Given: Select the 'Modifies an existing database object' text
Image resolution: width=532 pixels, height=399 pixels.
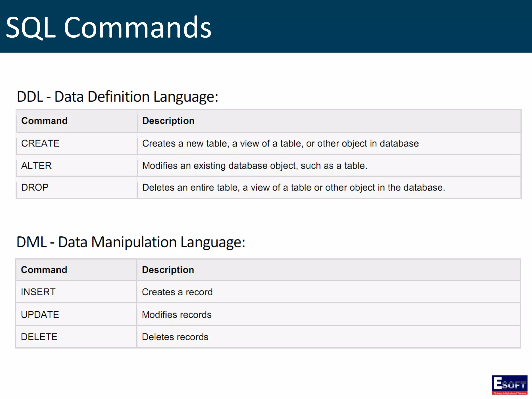Looking at the screenshot, I should point(255,165).
